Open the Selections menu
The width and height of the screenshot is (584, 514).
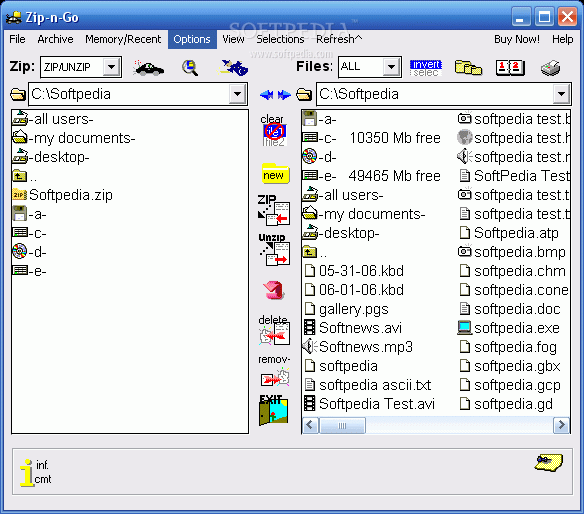click(280, 39)
